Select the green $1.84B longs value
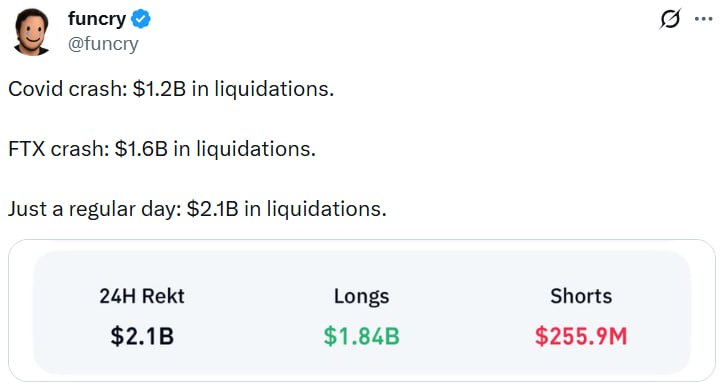 click(x=362, y=336)
